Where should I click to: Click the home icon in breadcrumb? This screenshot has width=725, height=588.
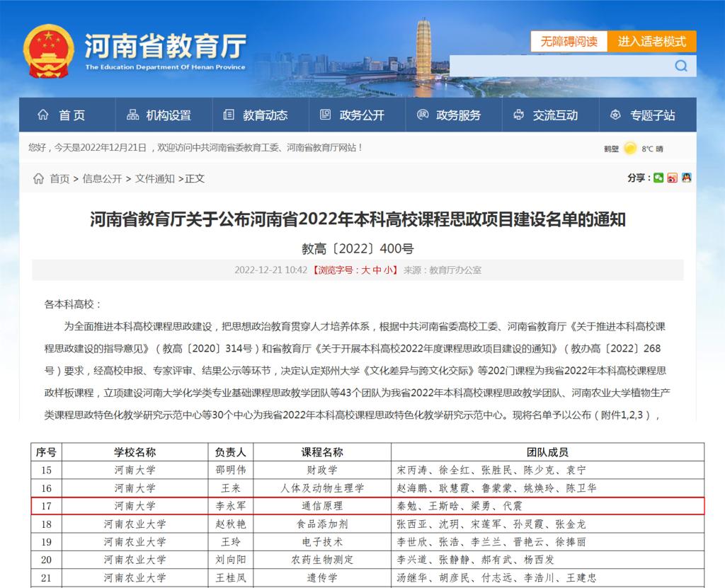pyautogui.click(x=38, y=179)
